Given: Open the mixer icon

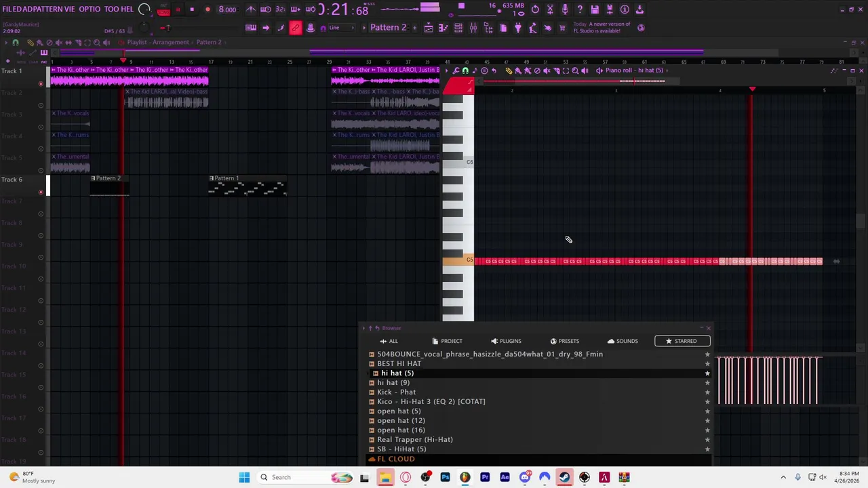Looking at the screenshot, I should pos(473,28).
